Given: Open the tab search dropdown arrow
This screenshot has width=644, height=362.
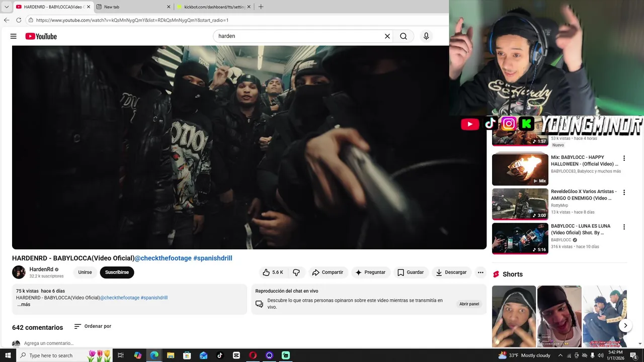Looking at the screenshot, I should (7, 7).
